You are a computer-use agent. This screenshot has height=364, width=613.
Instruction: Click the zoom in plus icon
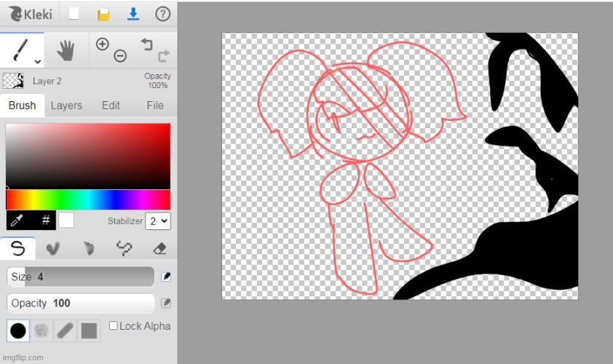[x=102, y=44]
